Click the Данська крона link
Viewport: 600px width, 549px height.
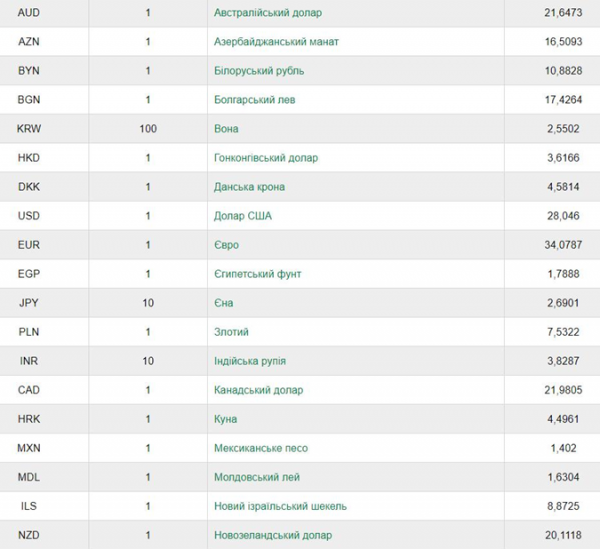click(249, 187)
